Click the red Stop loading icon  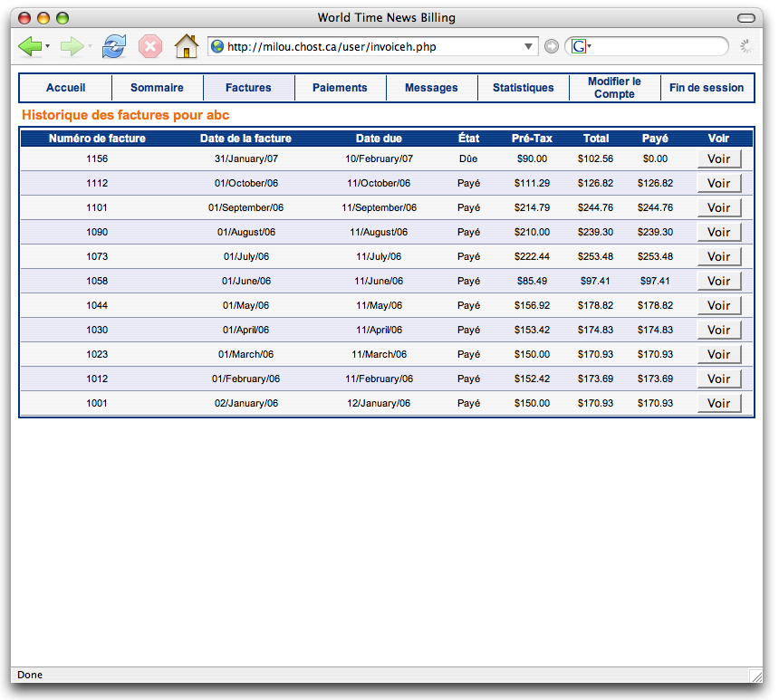click(x=150, y=46)
